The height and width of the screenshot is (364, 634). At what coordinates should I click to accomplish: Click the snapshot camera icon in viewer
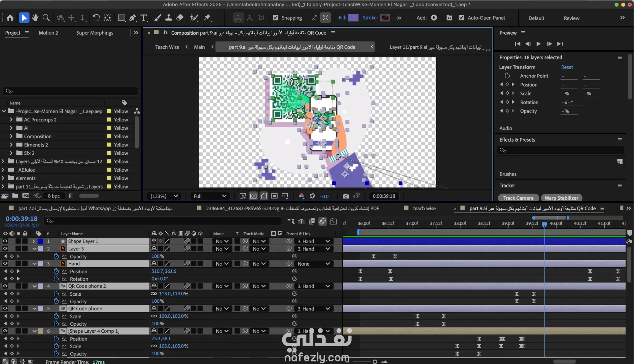[345, 196]
